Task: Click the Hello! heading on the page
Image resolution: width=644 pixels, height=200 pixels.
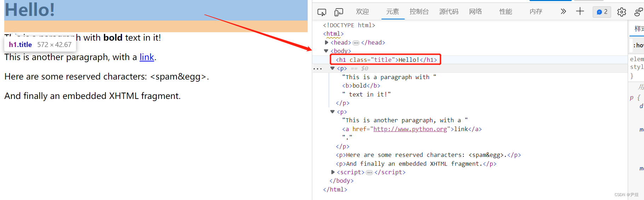Action: tap(30, 10)
